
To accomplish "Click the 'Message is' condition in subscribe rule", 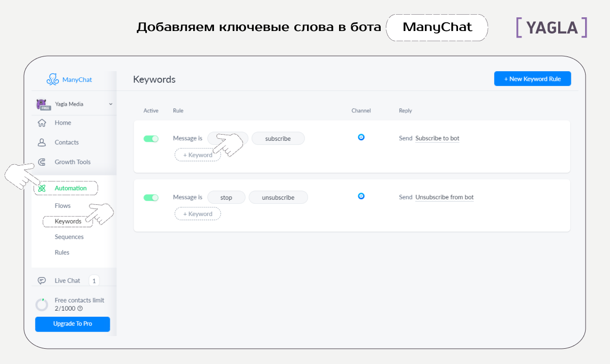I will tap(188, 138).
